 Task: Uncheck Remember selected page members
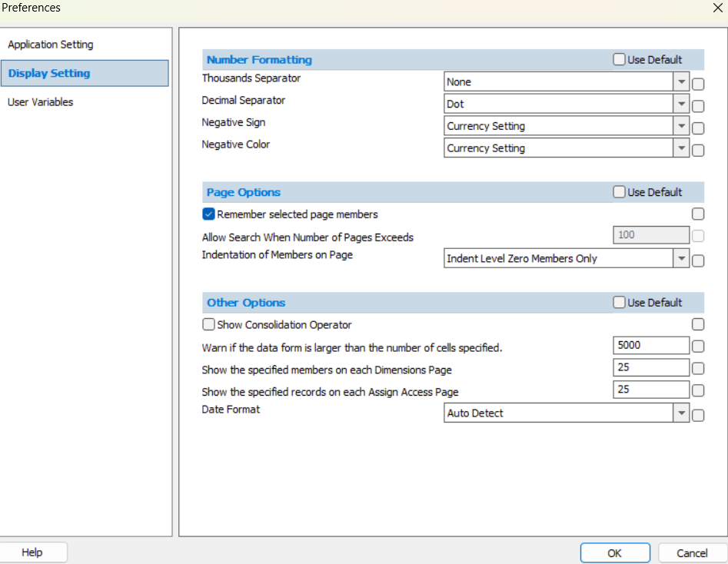(208, 214)
